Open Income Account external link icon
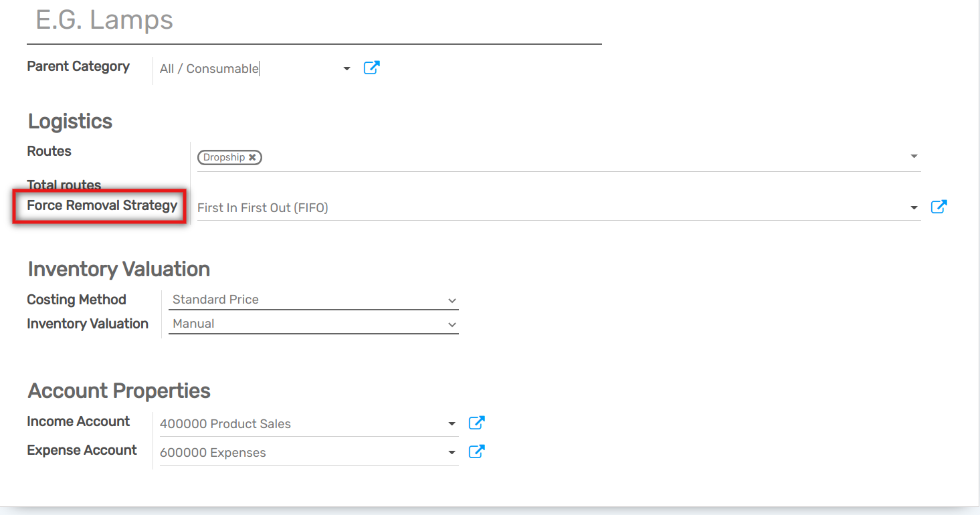This screenshot has width=980, height=515. point(476,423)
